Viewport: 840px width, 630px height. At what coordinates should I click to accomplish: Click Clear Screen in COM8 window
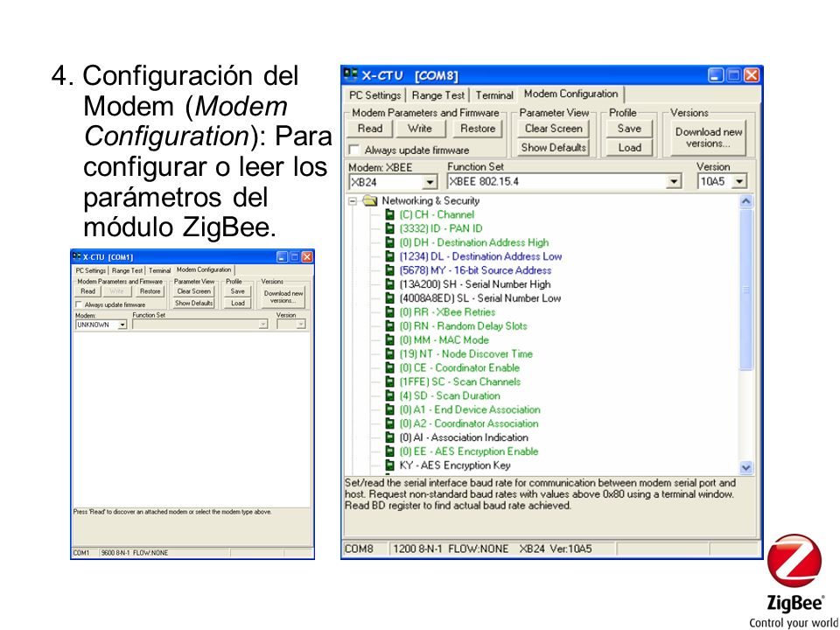(553, 129)
